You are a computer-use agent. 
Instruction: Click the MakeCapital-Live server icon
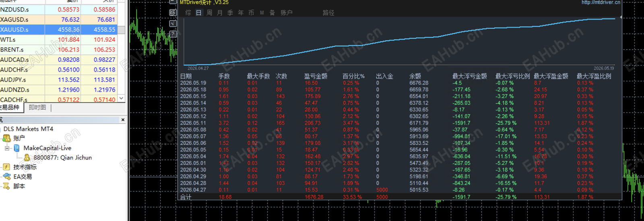[x=17, y=148]
